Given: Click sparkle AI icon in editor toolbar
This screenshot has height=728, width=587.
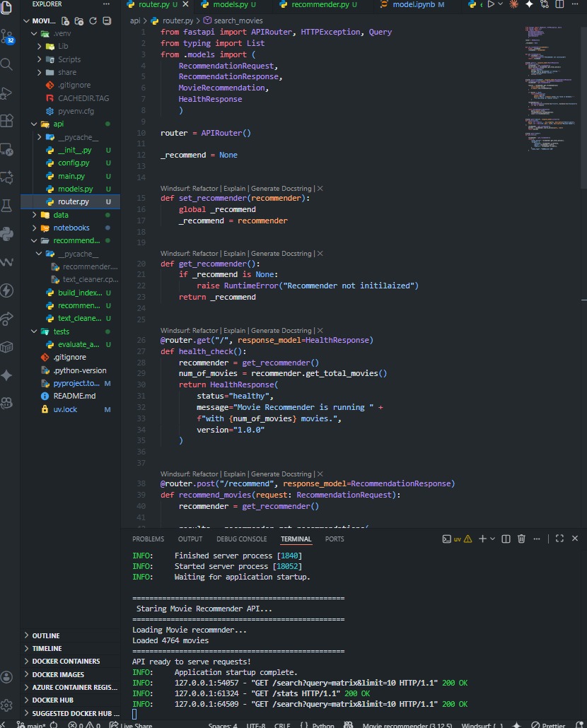Looking at the screenshot, I should coord(529,4).
